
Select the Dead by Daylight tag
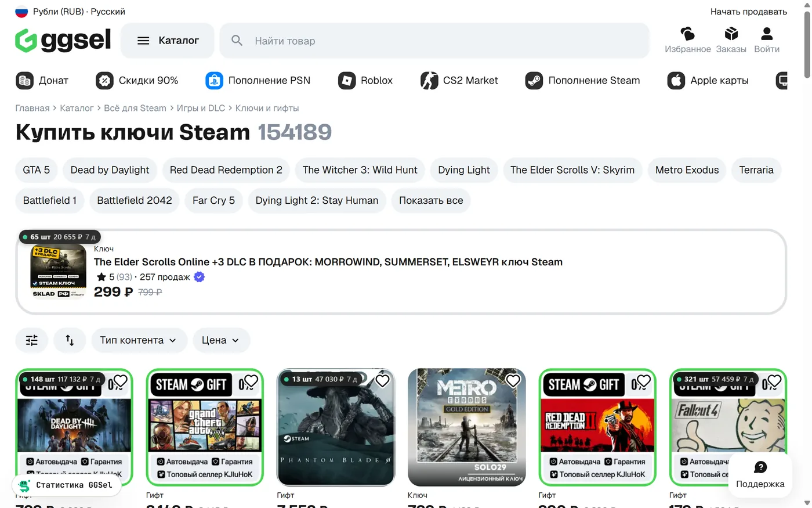(x=110, y=170)
